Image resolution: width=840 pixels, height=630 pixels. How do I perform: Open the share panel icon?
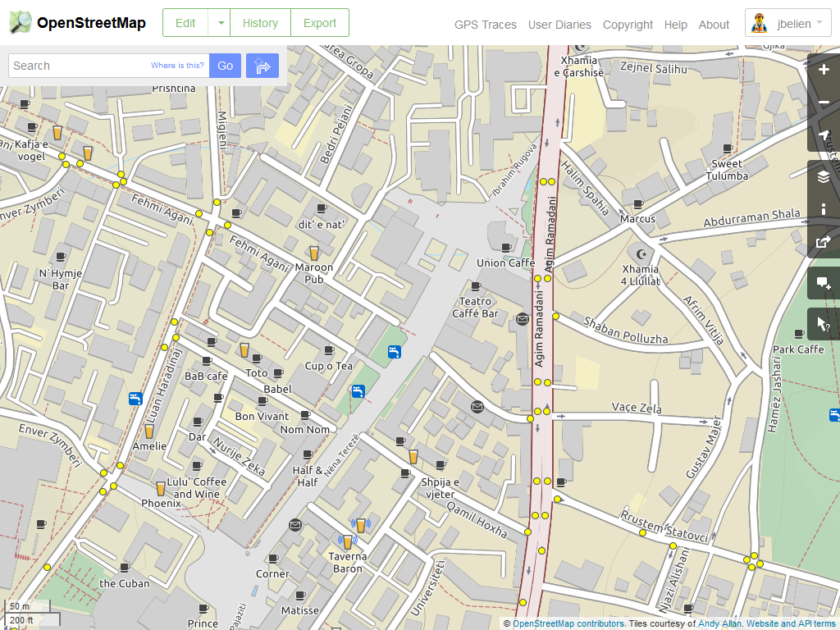pos(824,242)
